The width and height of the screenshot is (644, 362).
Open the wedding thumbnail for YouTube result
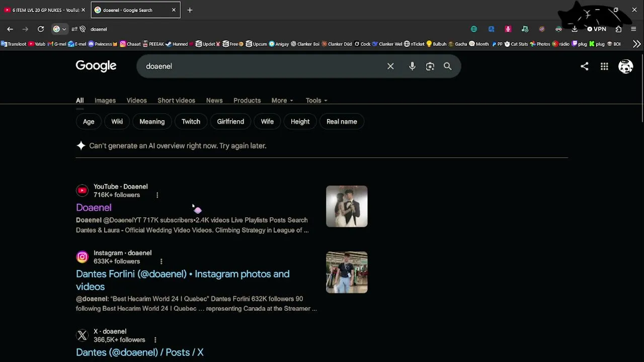pos(347,206)
